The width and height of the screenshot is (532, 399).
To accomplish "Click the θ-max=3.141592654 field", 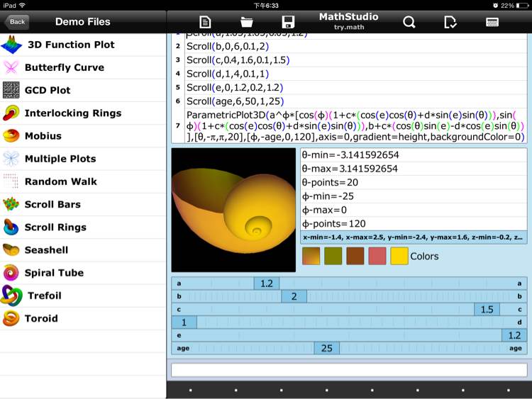I will point(414,169).
